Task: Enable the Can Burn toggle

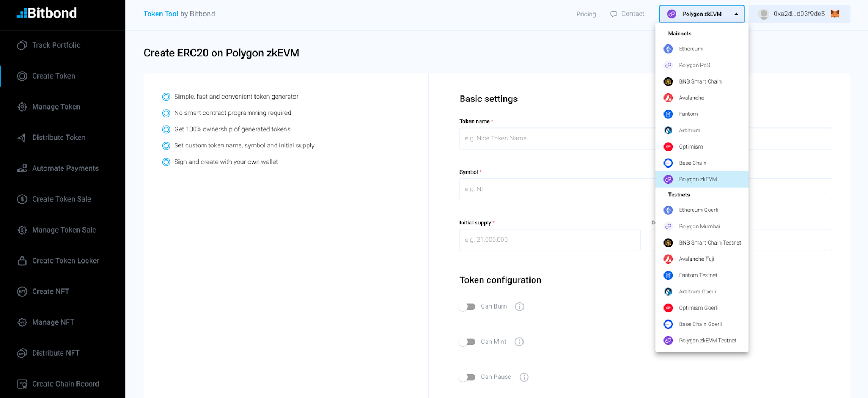Action: tap(467, 307)
